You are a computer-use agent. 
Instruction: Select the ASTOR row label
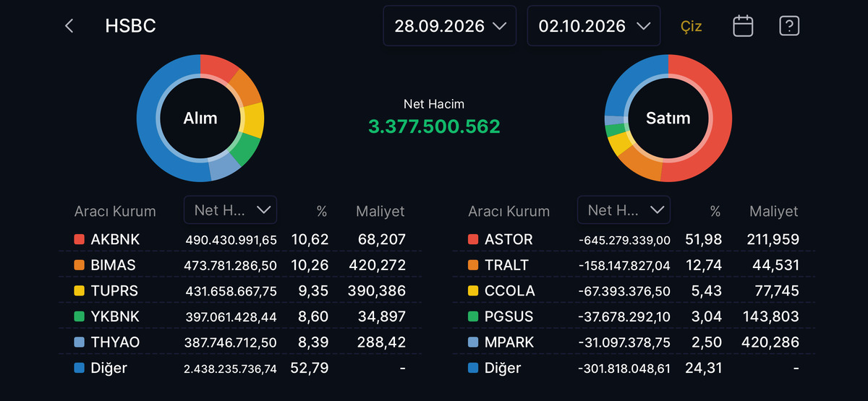point(509,239)
